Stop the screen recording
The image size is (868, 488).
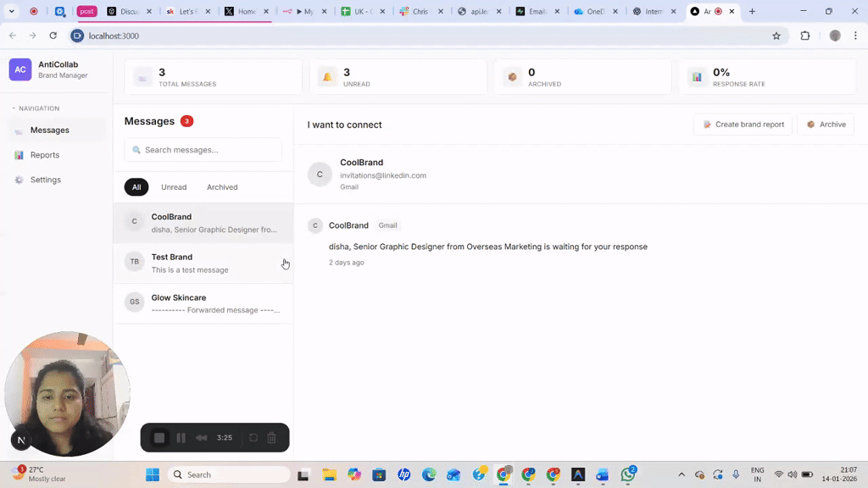[160, 437]
